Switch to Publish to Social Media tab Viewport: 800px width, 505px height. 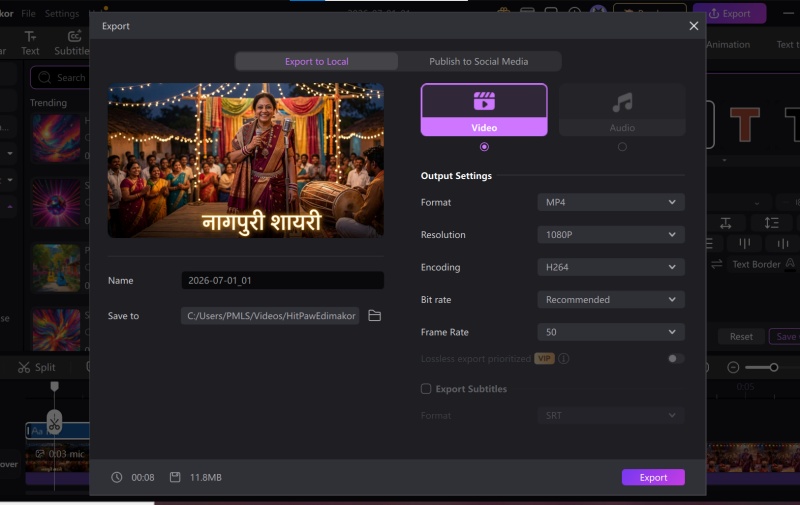point(479,61)
